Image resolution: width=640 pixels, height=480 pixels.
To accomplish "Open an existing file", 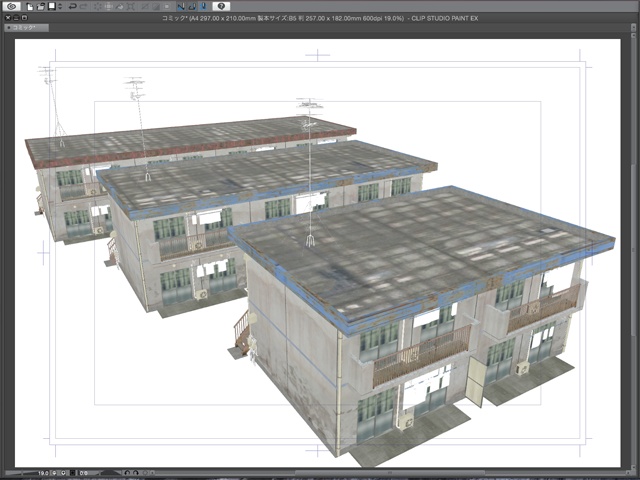I will [x=40, y=6].
